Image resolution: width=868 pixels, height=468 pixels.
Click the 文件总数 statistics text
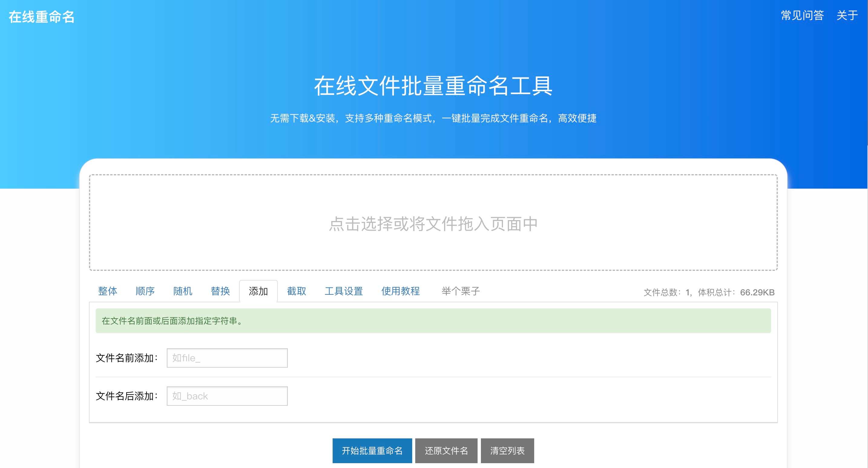tap(709, 292)
